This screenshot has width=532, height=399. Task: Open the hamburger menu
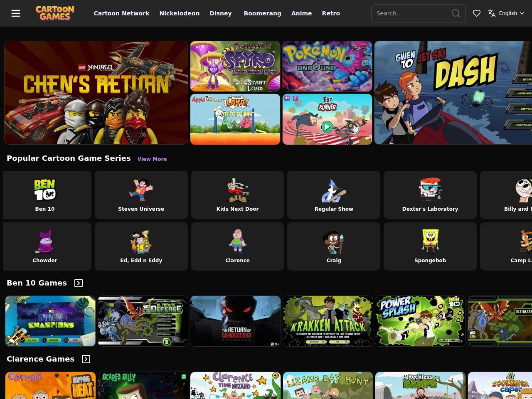16,13
